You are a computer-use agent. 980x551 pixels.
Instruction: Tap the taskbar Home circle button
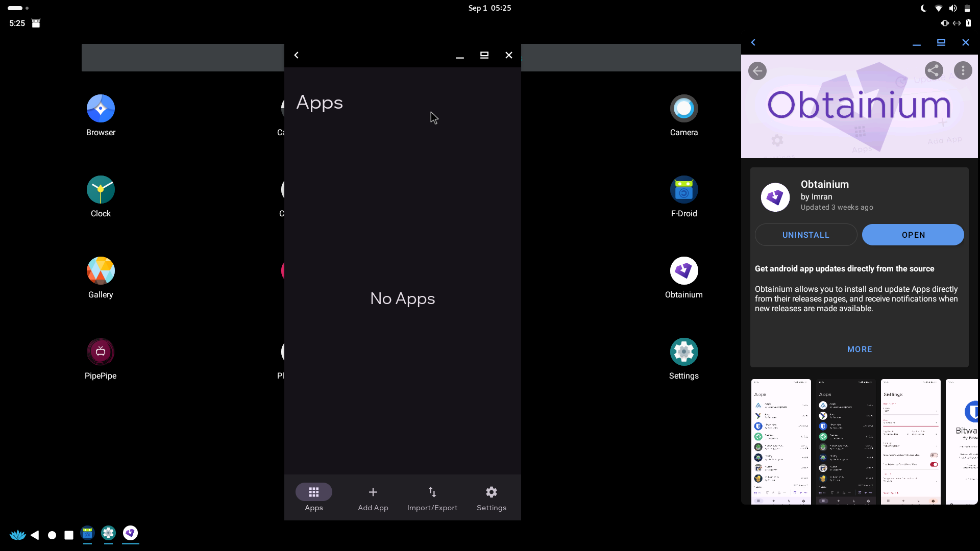(52, 535)
